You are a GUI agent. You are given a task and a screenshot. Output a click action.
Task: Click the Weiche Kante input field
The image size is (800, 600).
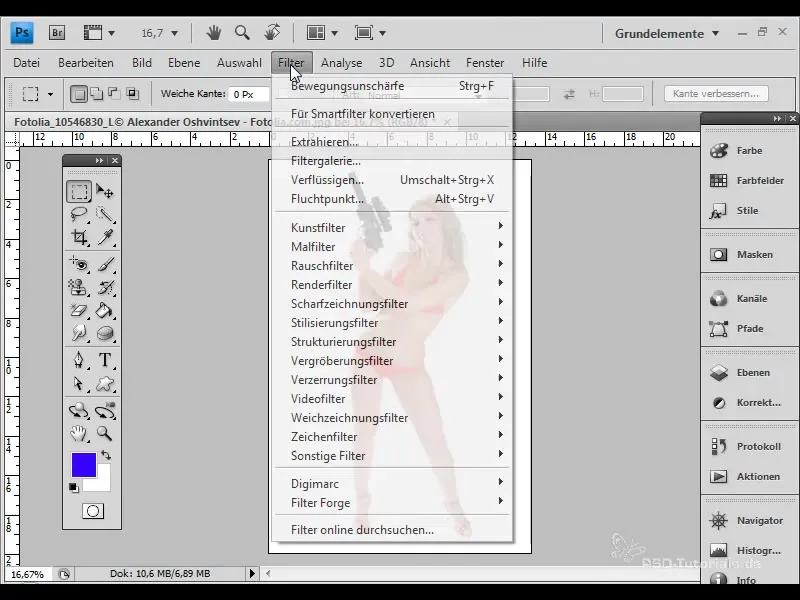[249, 94]
